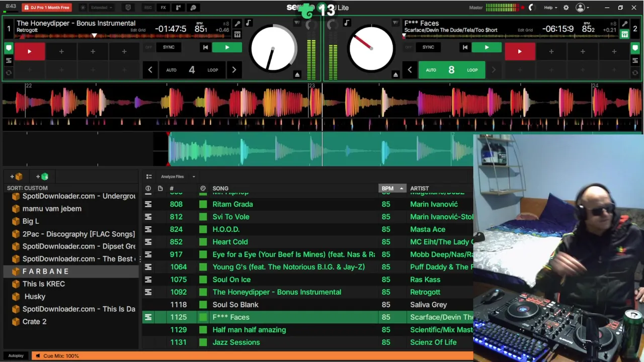Sort library by ARTIST column
644x362 pixels.
click(420, 189)
